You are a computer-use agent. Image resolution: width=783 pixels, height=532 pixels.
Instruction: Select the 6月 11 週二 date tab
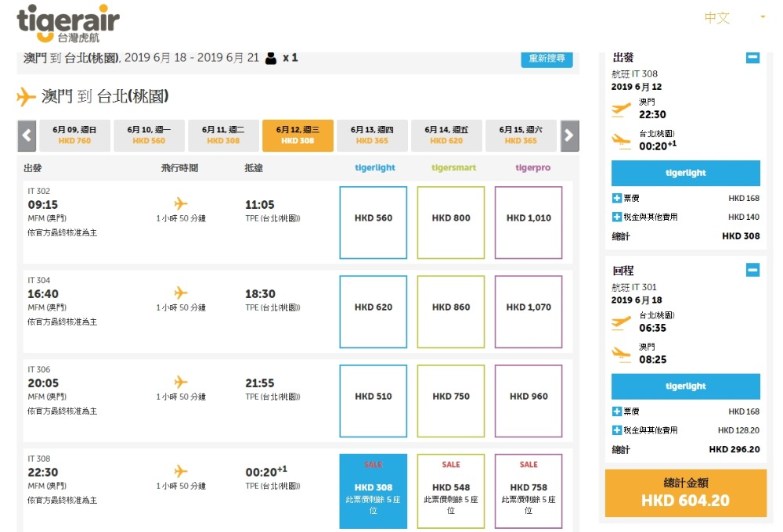(x=223, y=135)
